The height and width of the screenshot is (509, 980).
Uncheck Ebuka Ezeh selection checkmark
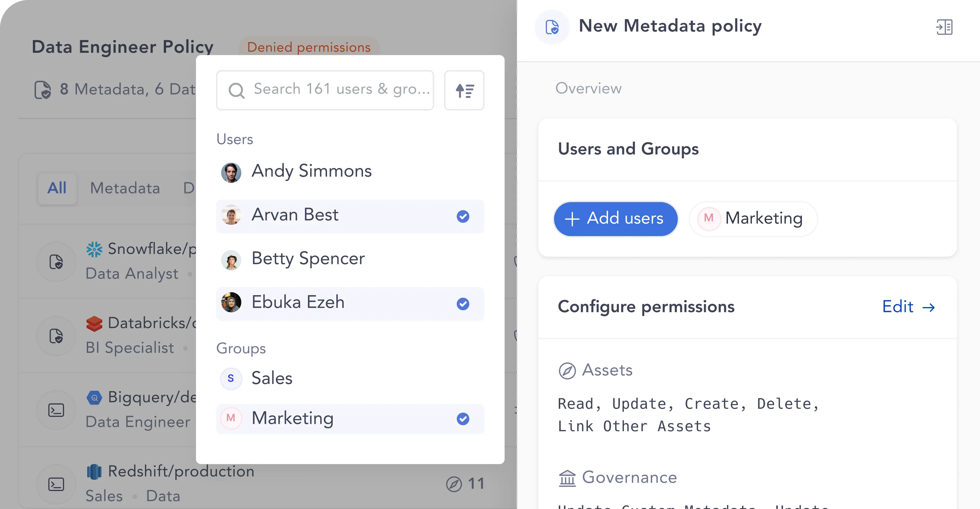click(x=463, y=304)
